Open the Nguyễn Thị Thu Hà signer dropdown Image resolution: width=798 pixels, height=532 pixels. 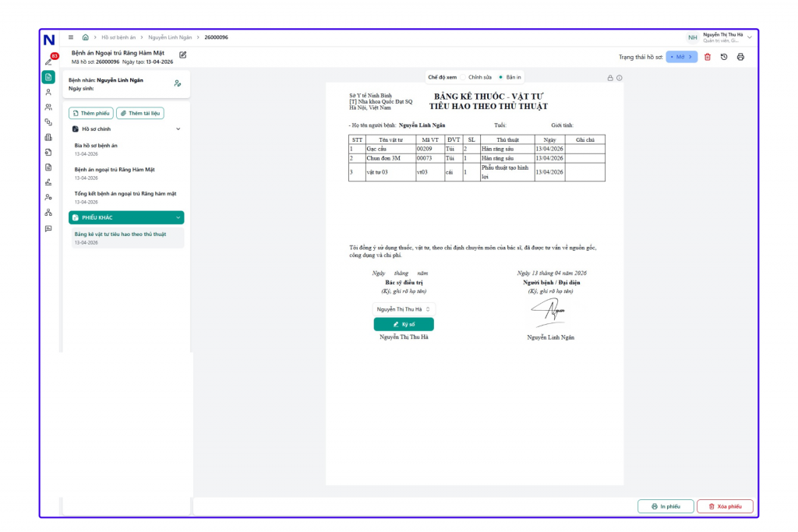[x=404, y=309]
